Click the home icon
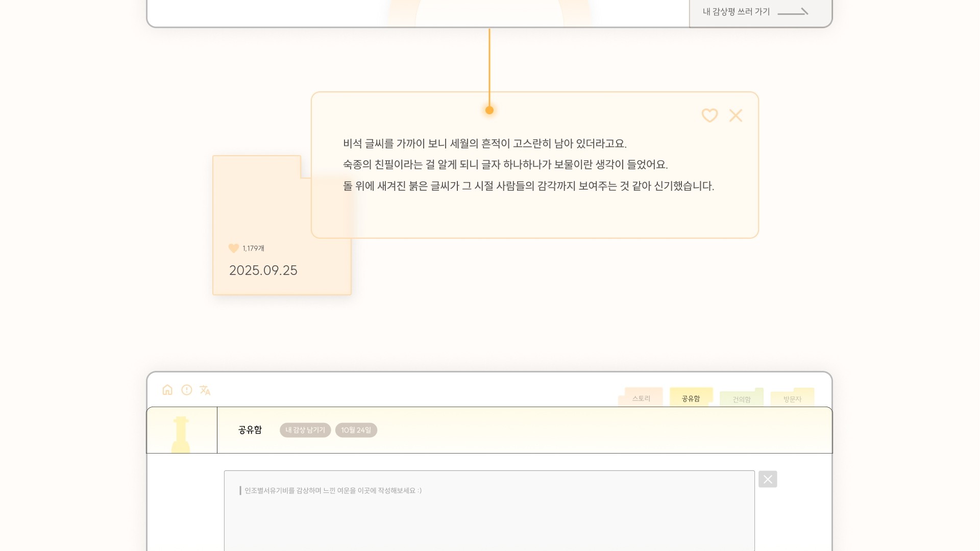Screen dimensions: 980x551 pos(167,390)
